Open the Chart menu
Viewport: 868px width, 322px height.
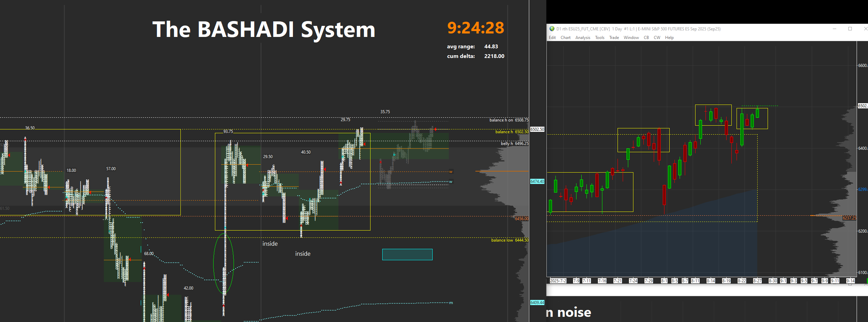pos(565,38)
